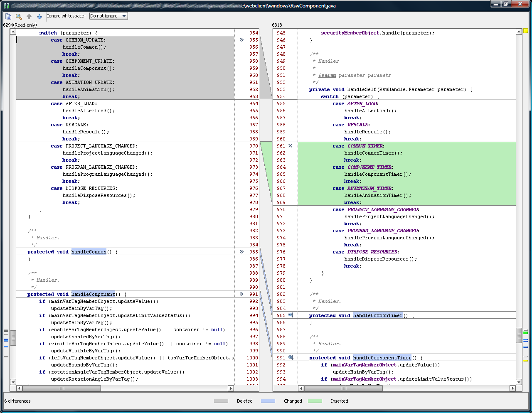The height and width of the screenshot is (413, 532).
Task: Apply deleted block arrows at line 955
Action: tap(241, 40)
